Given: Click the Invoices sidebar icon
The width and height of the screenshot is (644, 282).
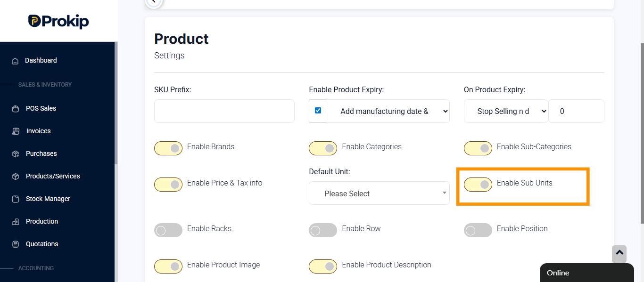Looking at the screenshot, I should [16, 131].
